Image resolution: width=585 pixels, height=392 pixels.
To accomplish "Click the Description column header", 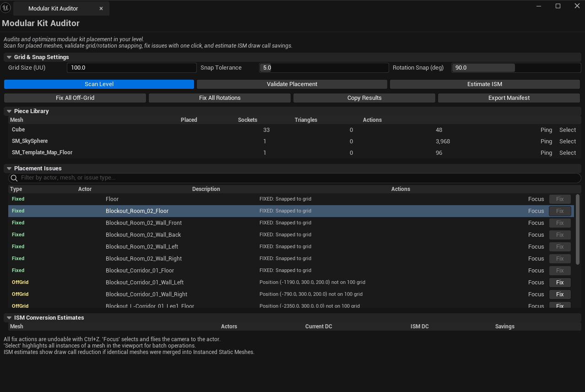I will pyautogui.click(x=206, y=189).
